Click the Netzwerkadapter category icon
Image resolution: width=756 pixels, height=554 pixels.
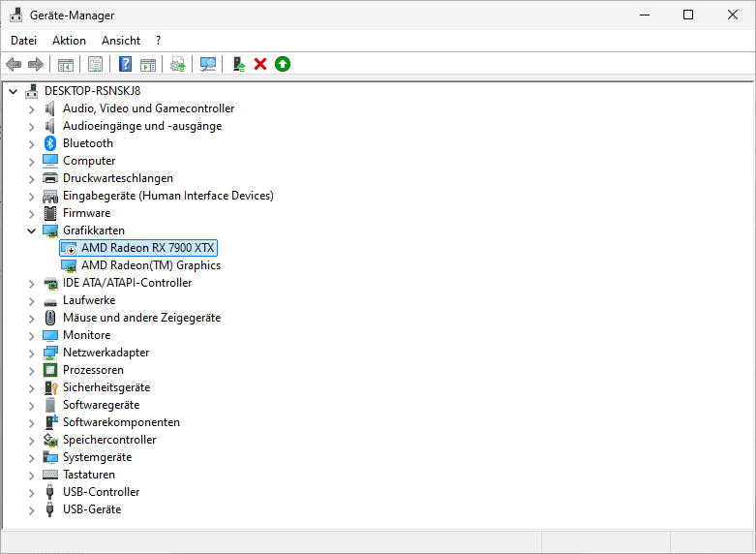[x=50, y=353]
